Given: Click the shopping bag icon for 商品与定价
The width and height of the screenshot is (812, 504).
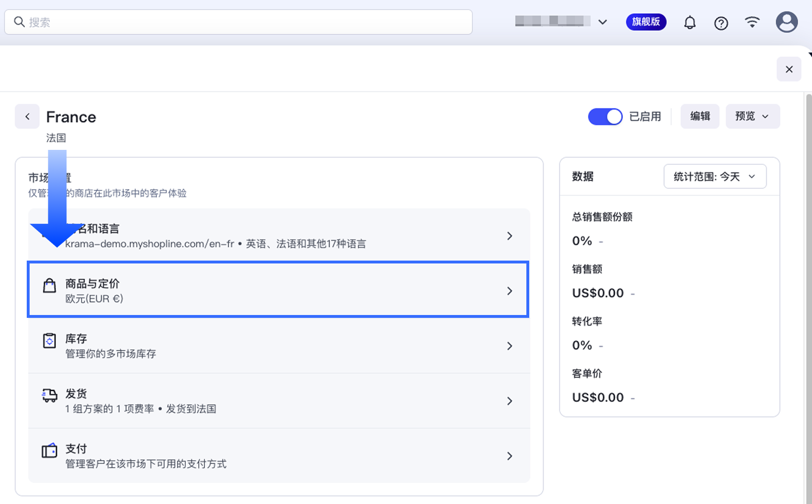Looking at the screenshot, I should tap(50, 286).
